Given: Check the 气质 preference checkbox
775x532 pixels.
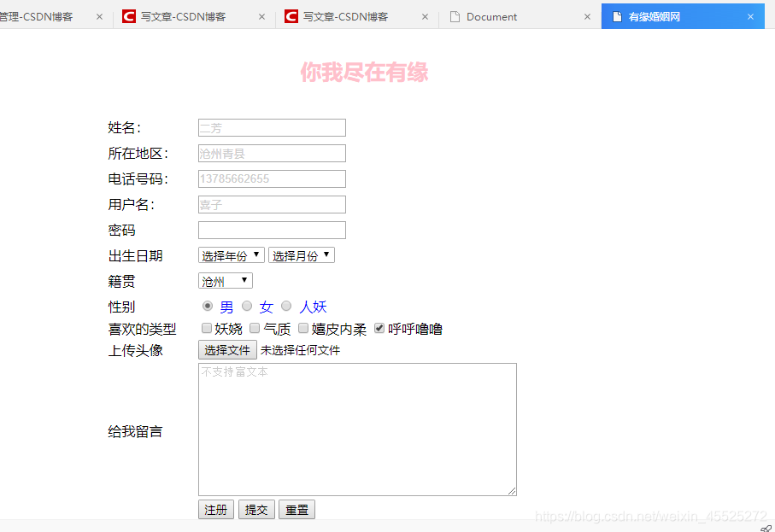Looking at the screenshot, I should 255,328.
